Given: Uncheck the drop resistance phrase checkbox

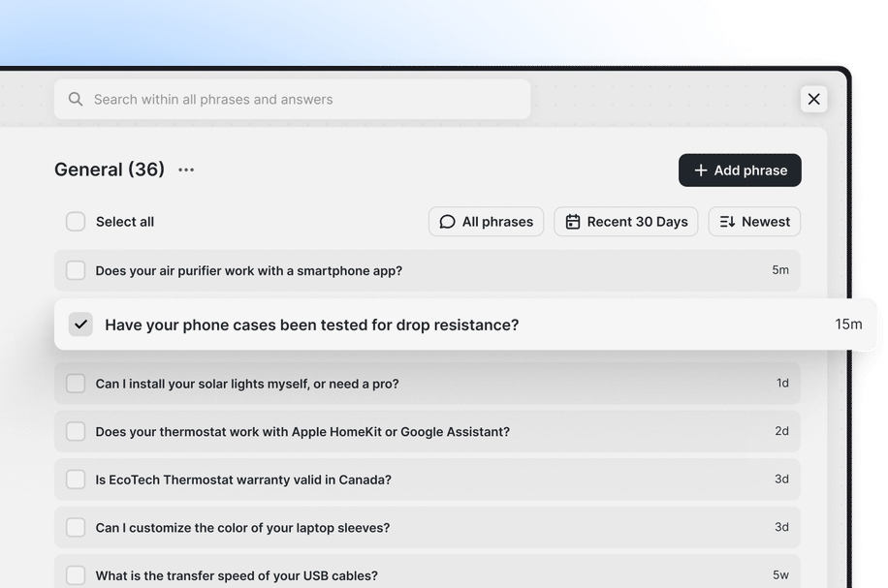Looking at the screenshot, I should 80,325.
